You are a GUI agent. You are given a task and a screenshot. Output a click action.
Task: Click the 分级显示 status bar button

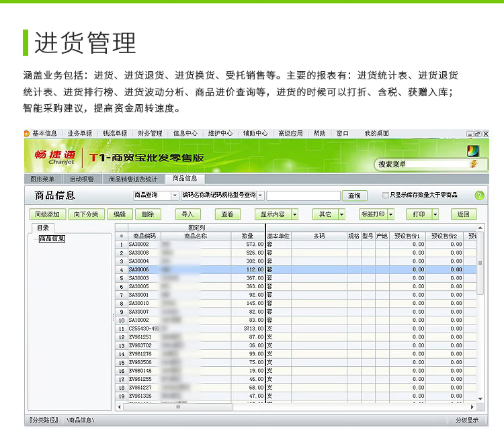467,420
